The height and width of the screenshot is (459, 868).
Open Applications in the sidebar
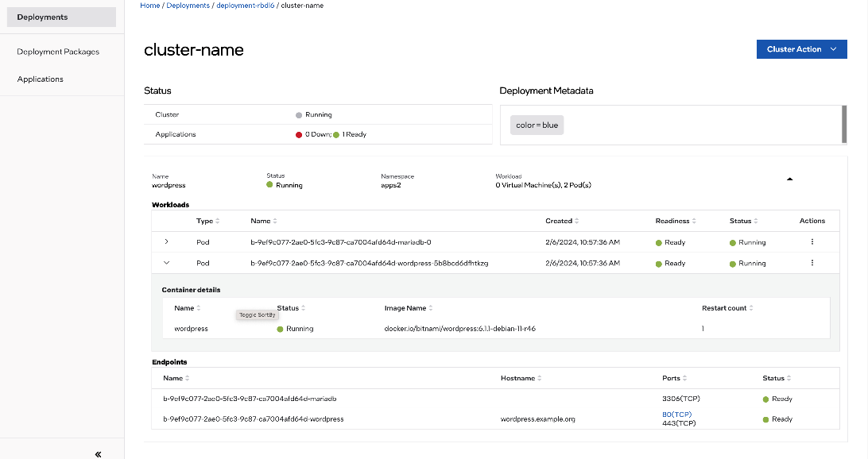tap(41, 79)
